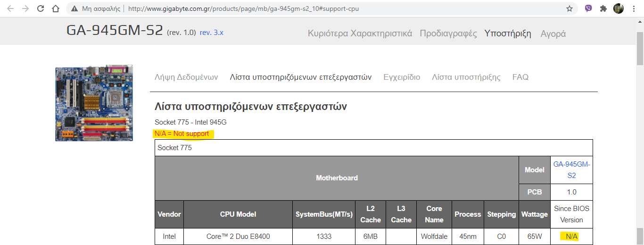Viewport: 644px width, 245px height.
Task: Click the highlighted N/A BIOS cell
Action: pos(571,236)
